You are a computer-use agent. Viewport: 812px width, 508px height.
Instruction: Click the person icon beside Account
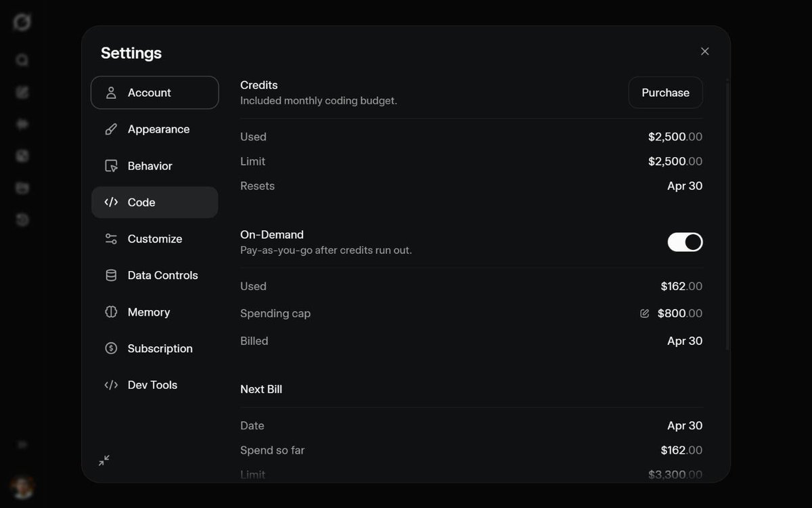[111, 93]
